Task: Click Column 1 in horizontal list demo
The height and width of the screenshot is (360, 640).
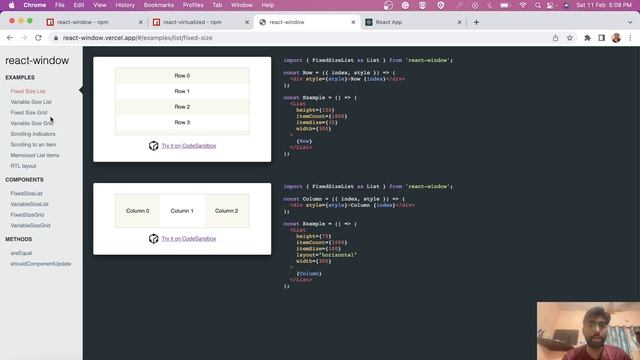Action: pyautogui.click(x=182, y=211)
